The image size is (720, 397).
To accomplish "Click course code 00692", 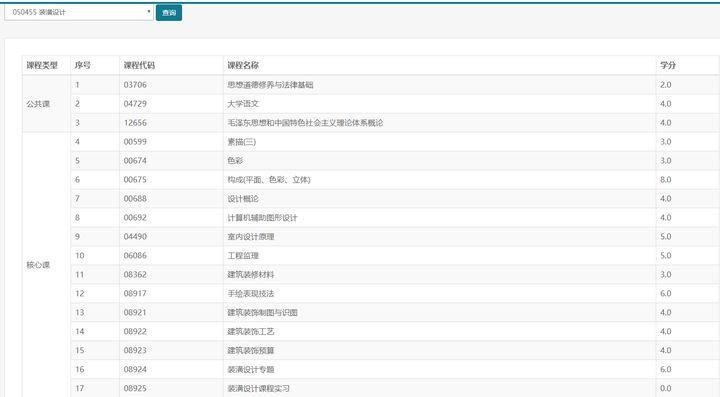I will pyautogui.click(x=135, y=218).
